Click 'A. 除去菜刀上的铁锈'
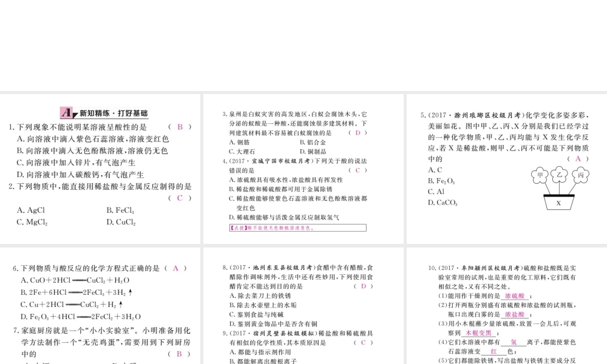607x364 pixels. pyautogui.click(x=260, y=295)
